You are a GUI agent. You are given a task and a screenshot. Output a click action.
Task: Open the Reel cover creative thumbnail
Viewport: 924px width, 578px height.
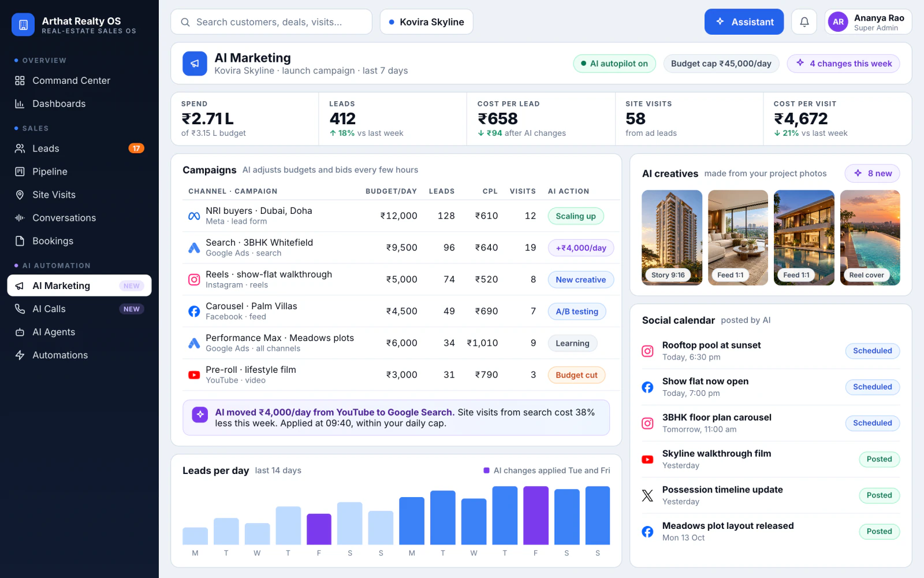tap(870, 238)
